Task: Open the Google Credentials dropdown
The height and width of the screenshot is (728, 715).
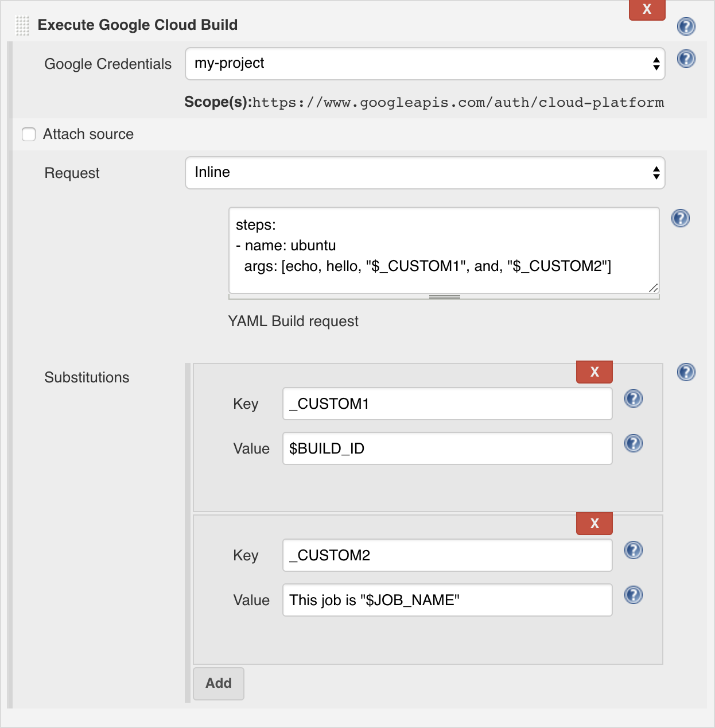Action: coord(425,64)
